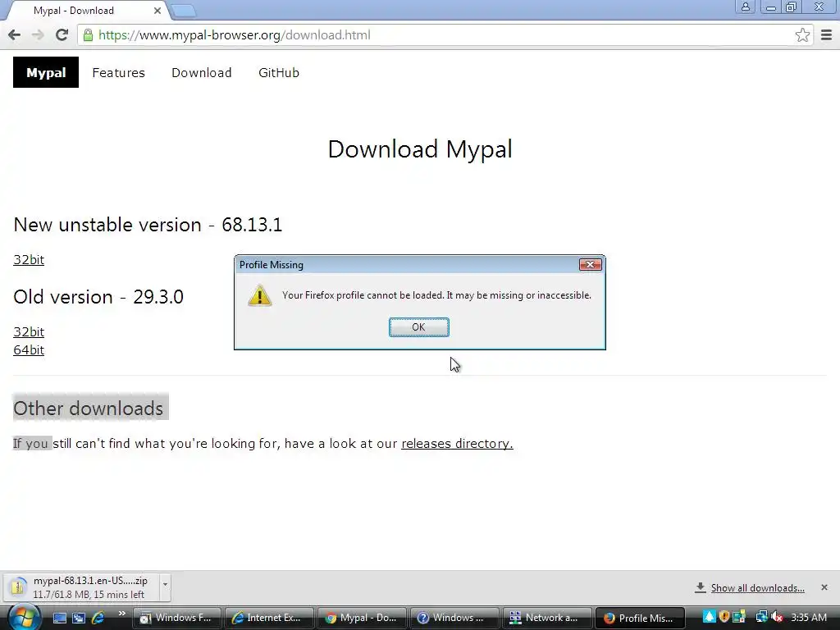Click the New unstable version heading
The width and height of the screenshot is (840, 630).
pos(148,225)
